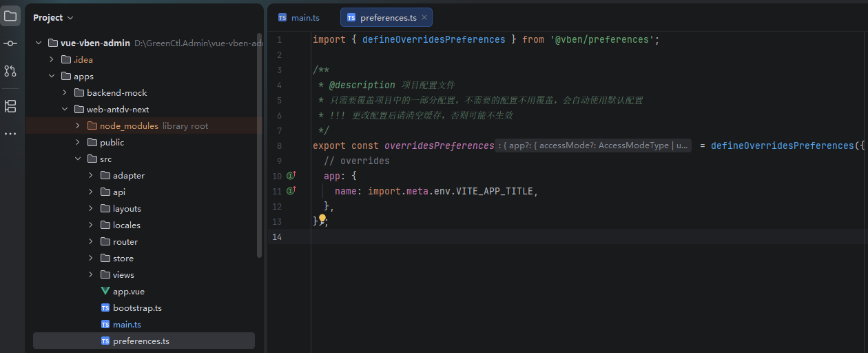Image resolution: width=868 pixels, height=353 pixels.
Task: Click the '// overrides' comment
Action: [x=356, y=161]
